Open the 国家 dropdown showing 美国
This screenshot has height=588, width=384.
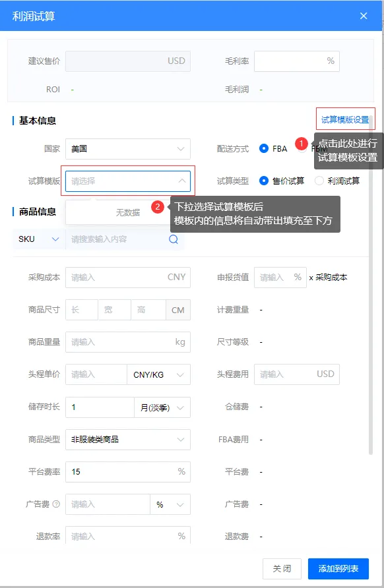(128, 149)
